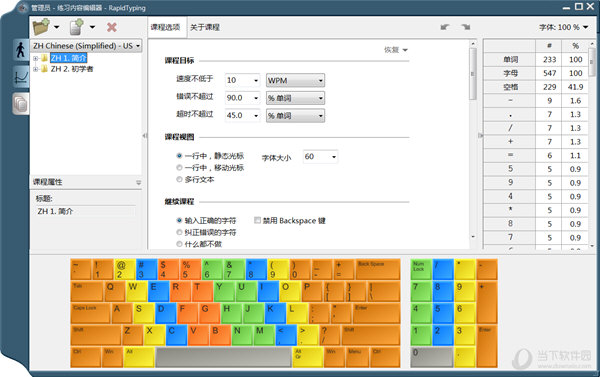This screenshot has height=377, width=600.
Task: Switch to the 课程选项 tab
Action: point(165,27)
